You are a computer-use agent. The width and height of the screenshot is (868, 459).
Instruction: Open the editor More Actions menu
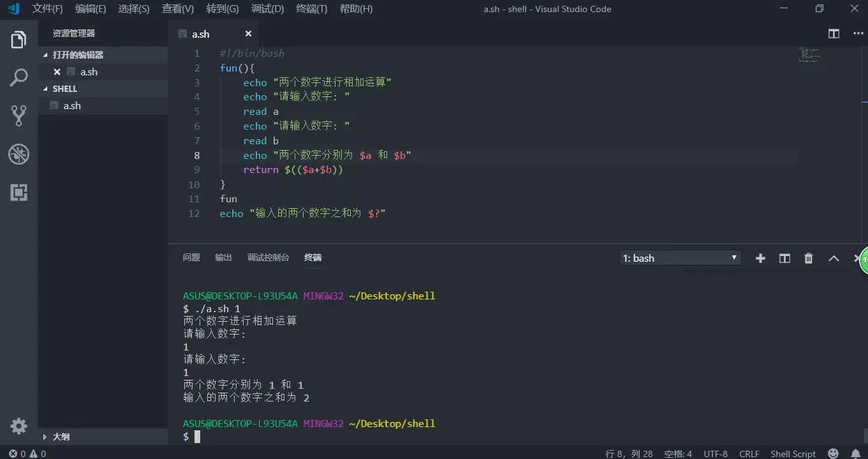pyautogui.click(x=857, y=34)
